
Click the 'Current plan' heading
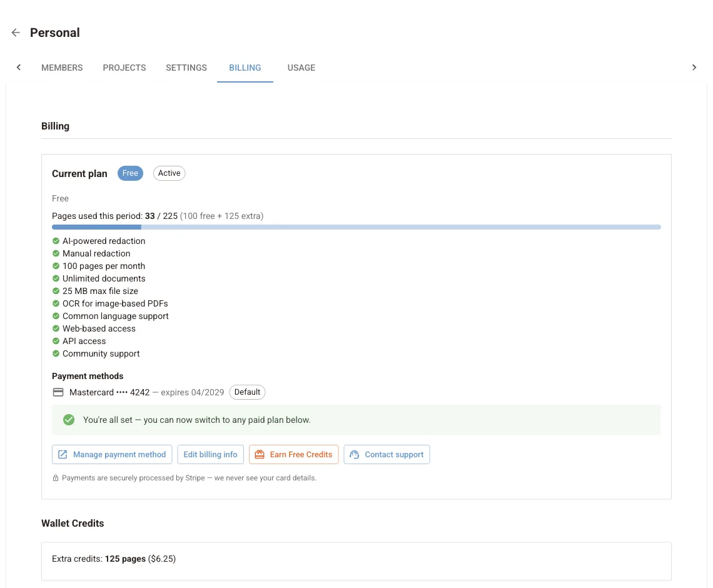coord(79,174)
